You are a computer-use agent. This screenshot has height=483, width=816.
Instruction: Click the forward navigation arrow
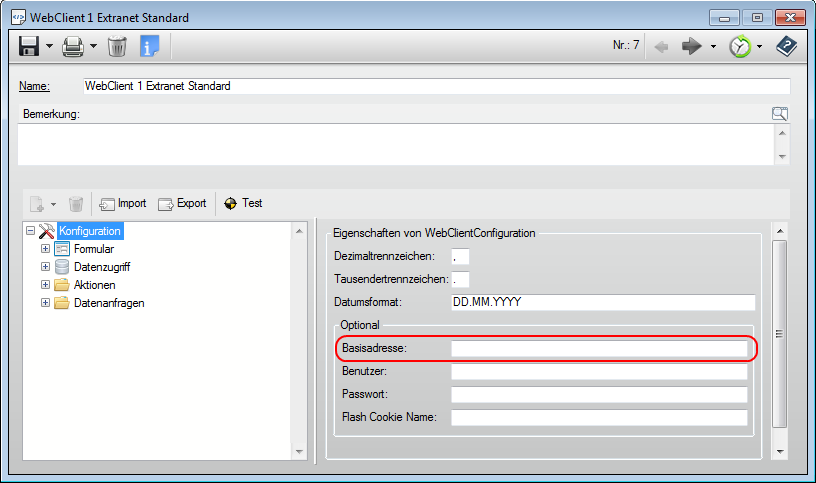tap(693, 46)
